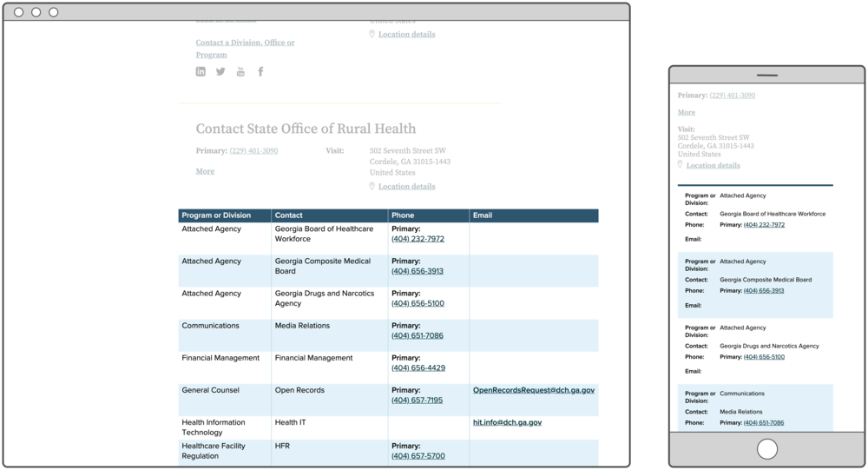Tap the More link in the mobile view
Image resolution: width=868 pixels, height=470 pixels.
click(x=687, y=113)
